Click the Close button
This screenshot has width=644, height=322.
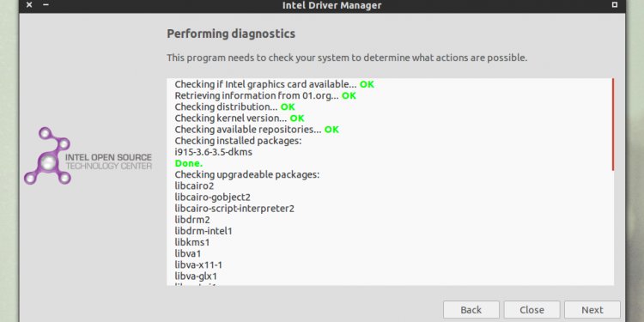(x=532, y=310)
